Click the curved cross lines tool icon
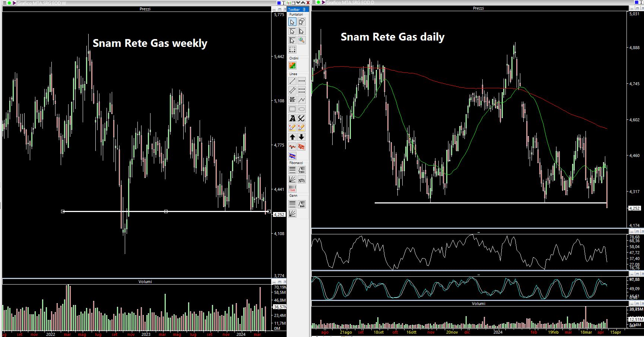Image resolution: width=644 pixels, height=337 pixels. (x=302, y=118)
